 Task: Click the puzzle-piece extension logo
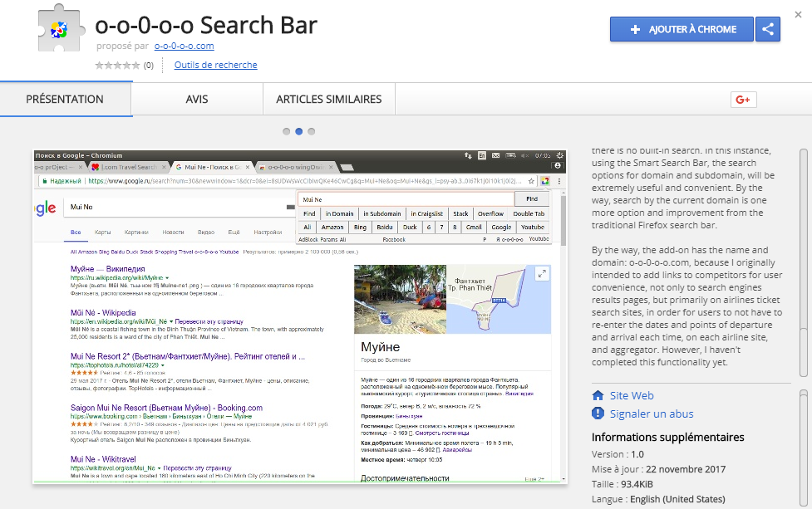pyautogui.click(x=62, y=29)
